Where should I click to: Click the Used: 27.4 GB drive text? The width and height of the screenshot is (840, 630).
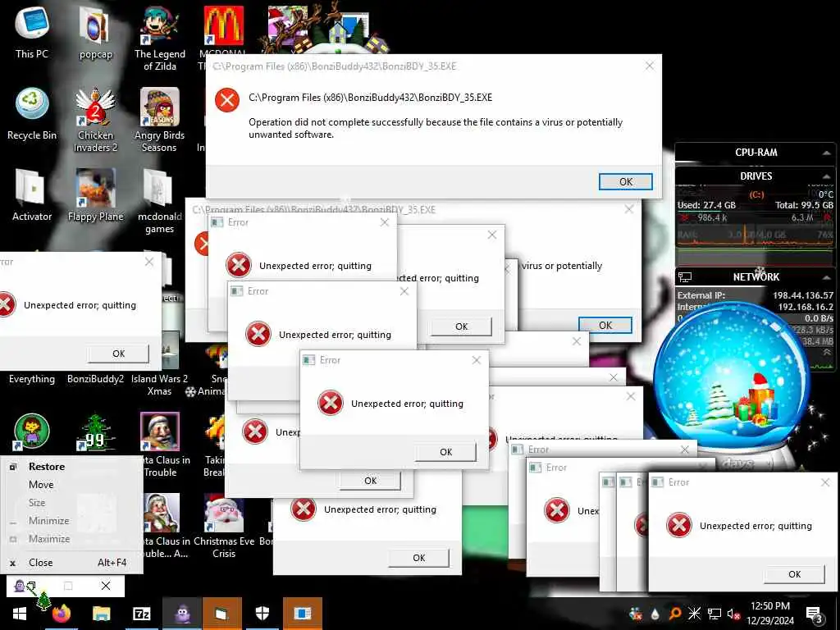[706, 205]
